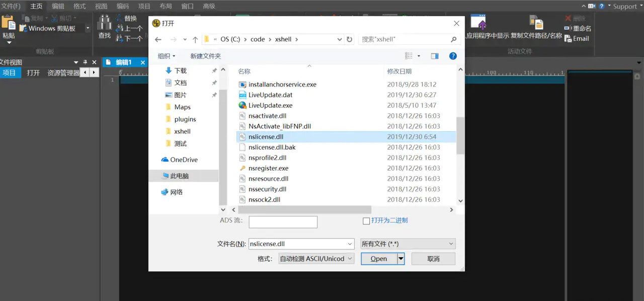Expand the 文件名 filename dropdown
Viewport: 644px width, 301px height.
350,244
